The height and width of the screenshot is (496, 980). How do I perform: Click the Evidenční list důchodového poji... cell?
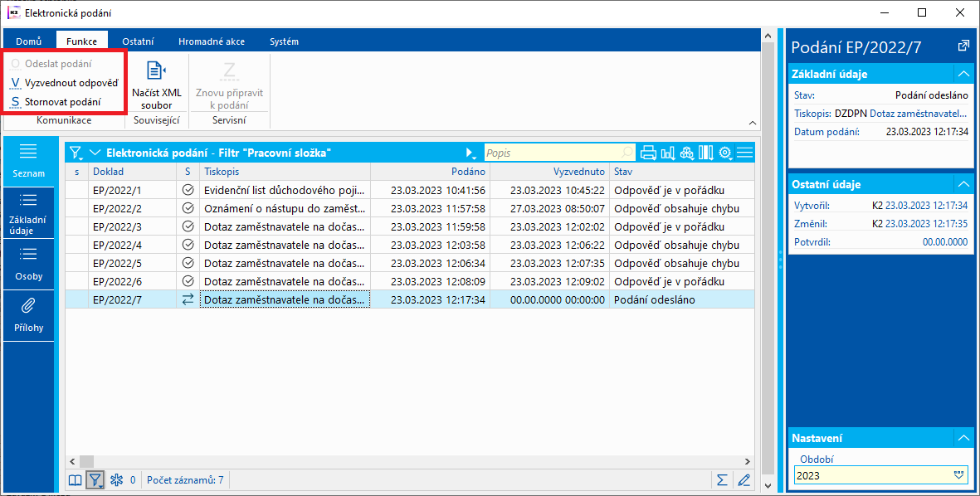click(285, 190)
